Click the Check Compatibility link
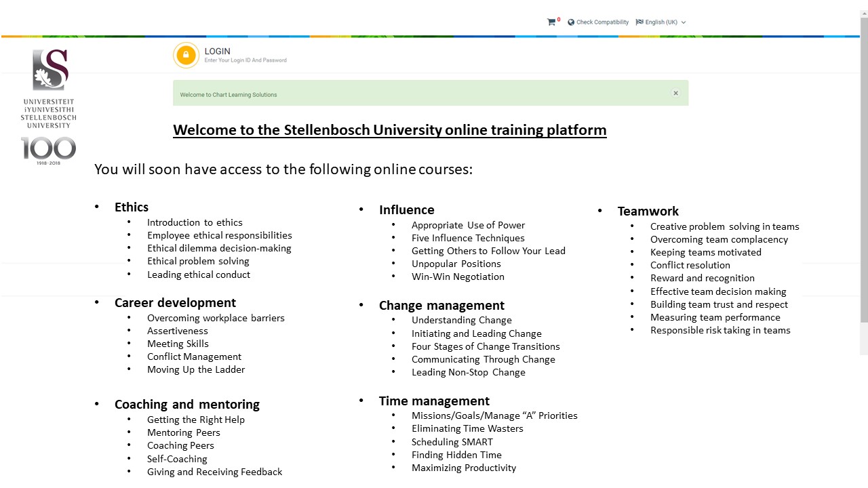Viewport: 868px width, 488px height. click(602, 22)
